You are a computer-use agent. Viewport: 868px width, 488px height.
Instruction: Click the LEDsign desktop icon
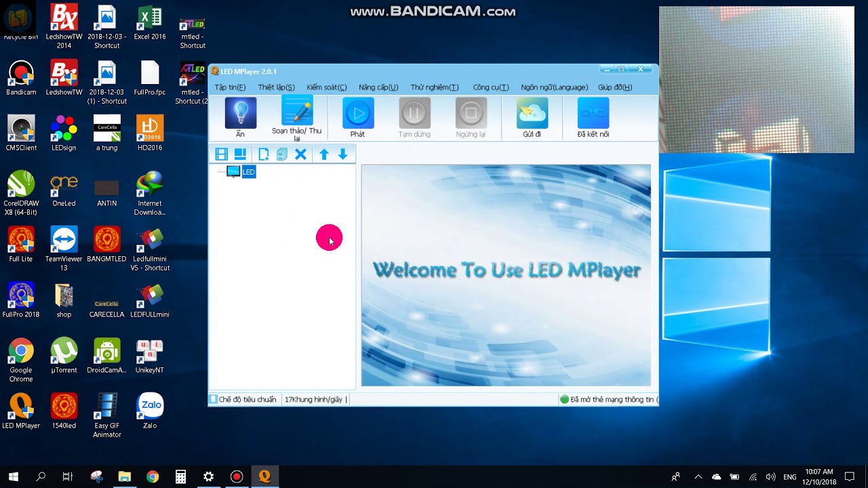[x=64, y=134]
